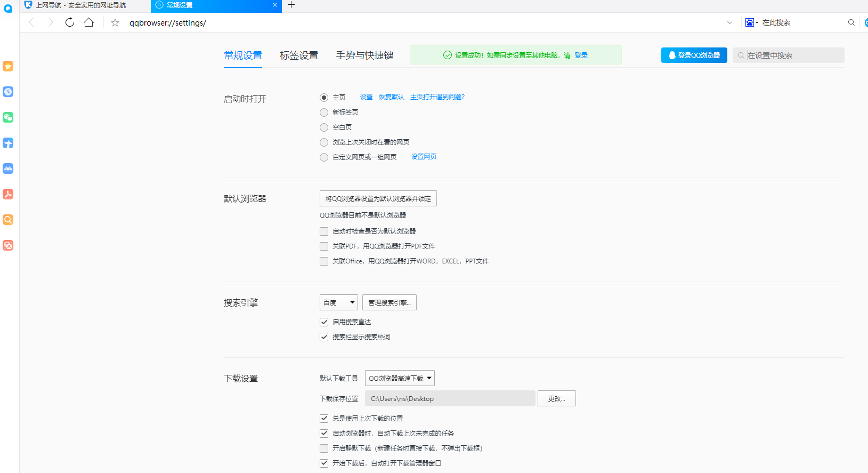The width and height of the screenshot is (868, 473).
Task: Select 自定义网页或一组网页 radio option
Action: (324, 157)
